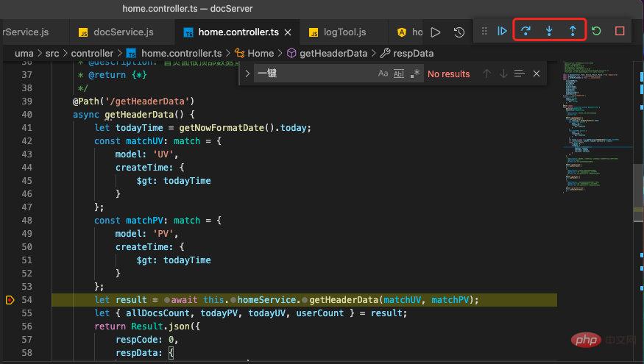Grab the debug toolbar drag handle
The width and height of the screenshot is (644, 364).
484,32
